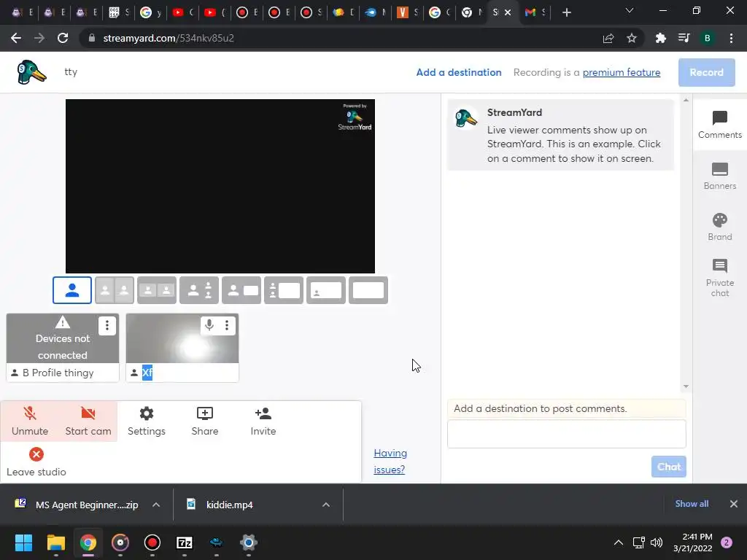Choose the screen layout with small person overlay

point(326,290)
